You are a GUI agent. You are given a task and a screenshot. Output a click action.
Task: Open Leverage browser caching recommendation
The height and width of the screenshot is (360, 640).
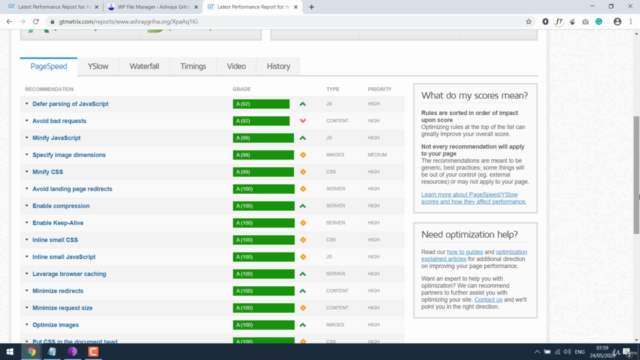point(69,274)
